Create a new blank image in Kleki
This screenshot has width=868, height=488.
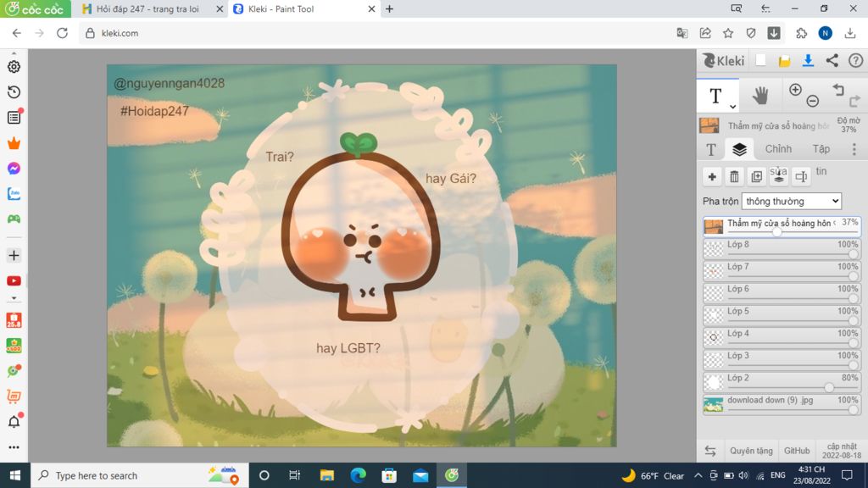point(760,60)
